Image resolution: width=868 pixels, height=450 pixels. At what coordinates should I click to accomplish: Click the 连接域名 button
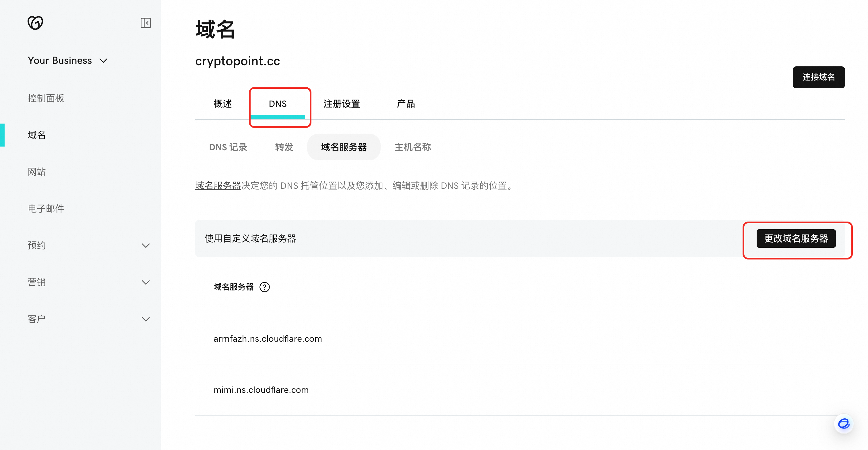coord(818,77)
